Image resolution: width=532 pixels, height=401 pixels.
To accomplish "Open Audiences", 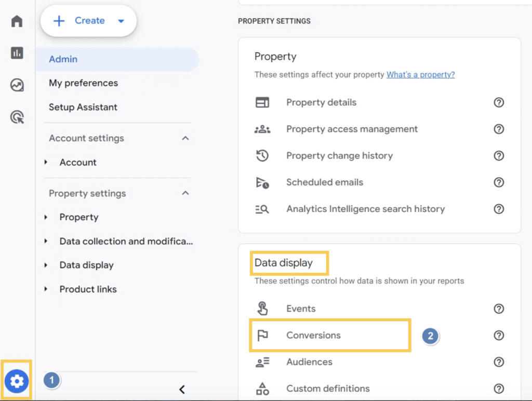I will [310, 362].
